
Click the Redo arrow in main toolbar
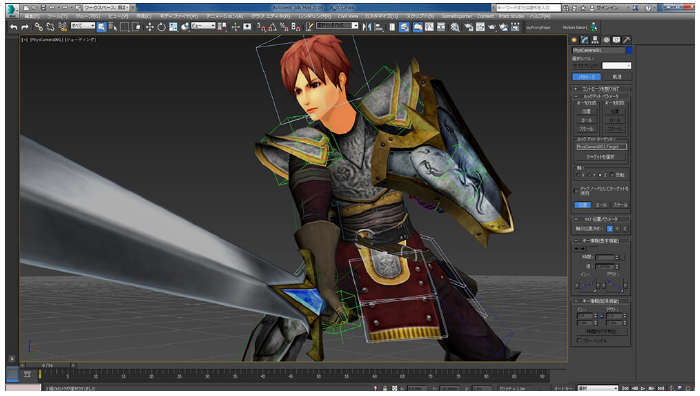click(x=25, y=27)
